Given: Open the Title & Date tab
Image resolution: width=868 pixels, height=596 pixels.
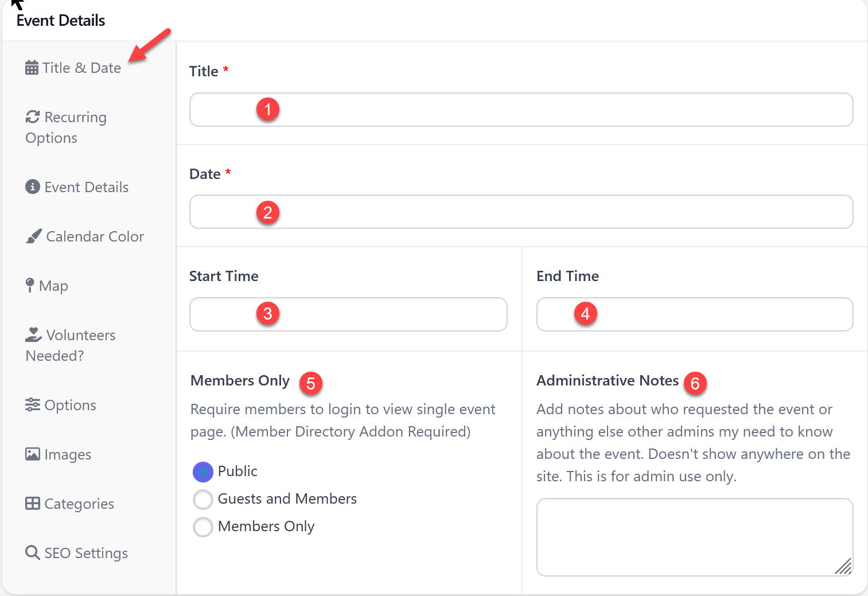Looking at the screenshot, I should pyautogui.click(x=81, y=68).
